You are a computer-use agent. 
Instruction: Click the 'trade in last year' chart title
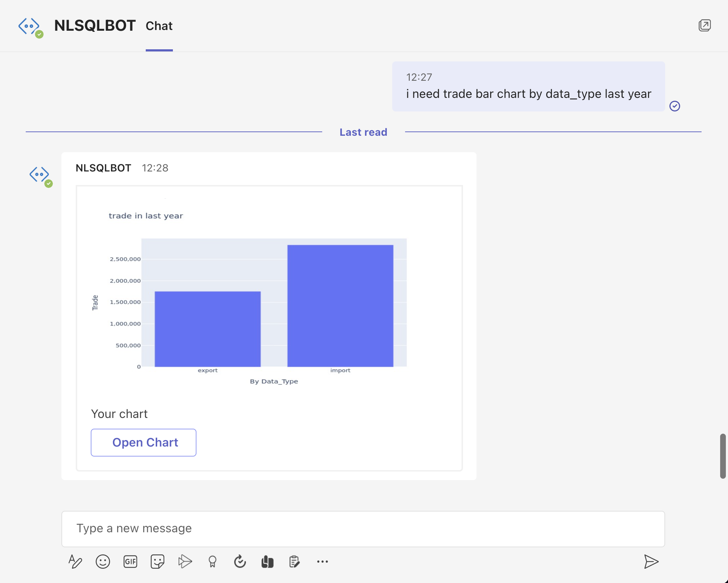pos(146,216)
